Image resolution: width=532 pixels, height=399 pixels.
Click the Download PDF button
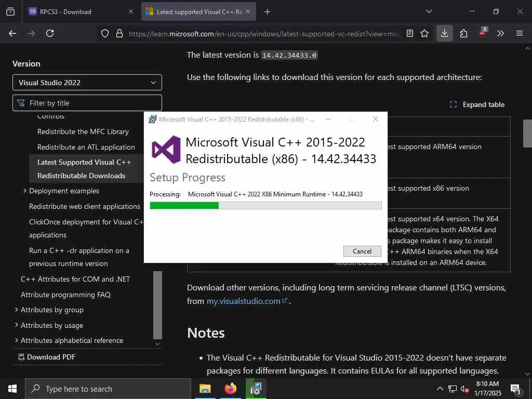coord(47,357)
